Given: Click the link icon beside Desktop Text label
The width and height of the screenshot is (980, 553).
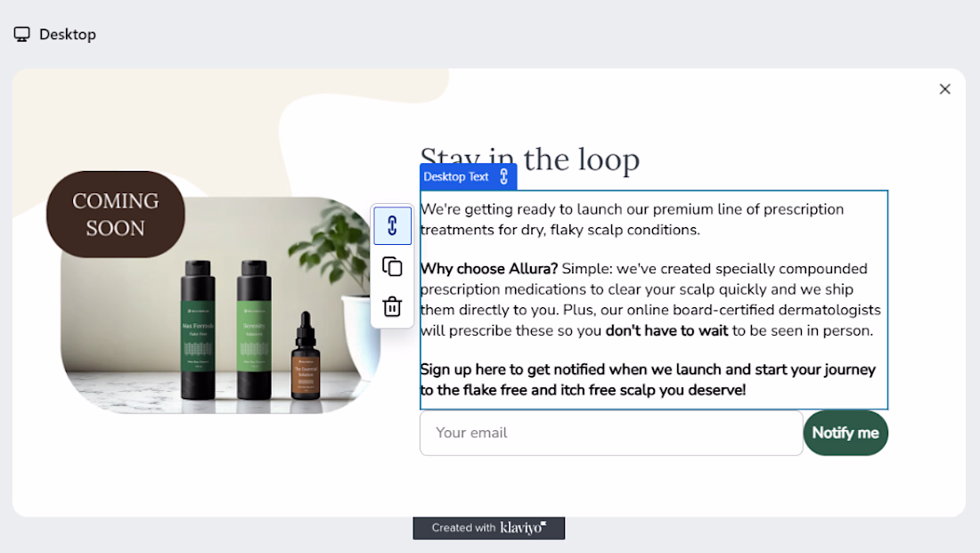Looking at the screenshot, I should tap(503, 177).
